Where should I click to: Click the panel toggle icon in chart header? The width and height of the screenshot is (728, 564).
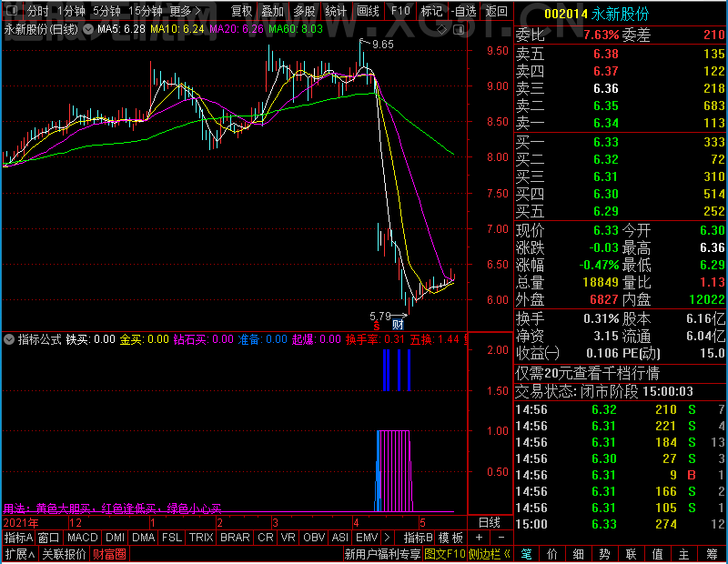pyautogui.click(x=459, y=30)
